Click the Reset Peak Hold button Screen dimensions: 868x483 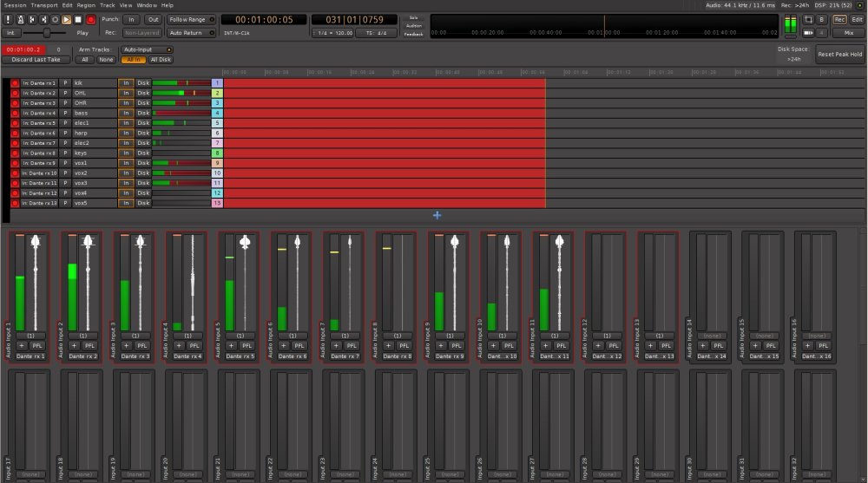click(x=838, y=54)
